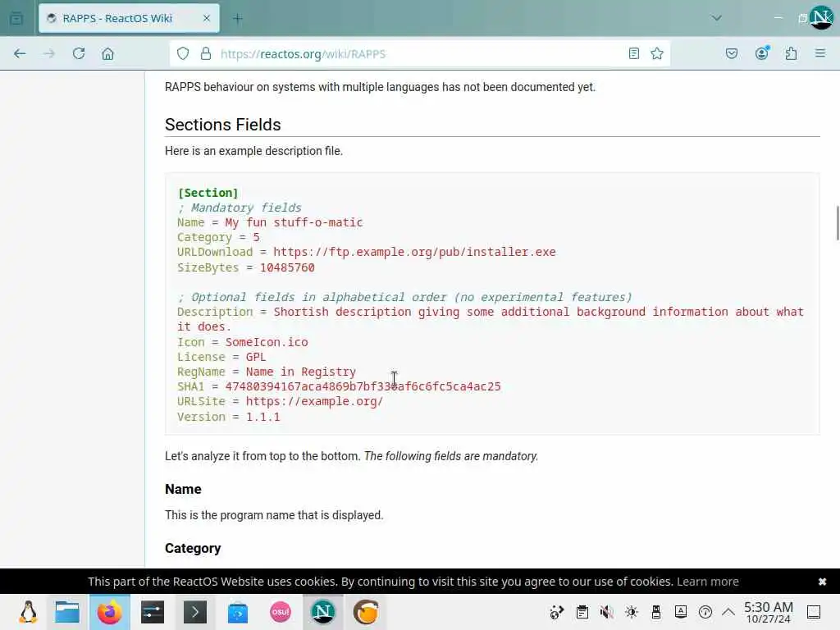Screen dimensions: 840x630
Task: Open the Firefox application menu
Action: click(820, 53)
